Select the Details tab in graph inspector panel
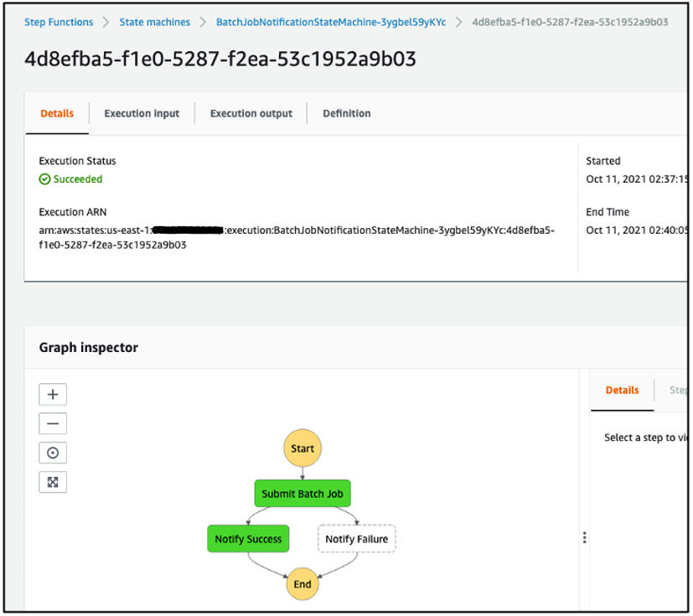Viewport: 693px width, 616px height. click(622, 391)
